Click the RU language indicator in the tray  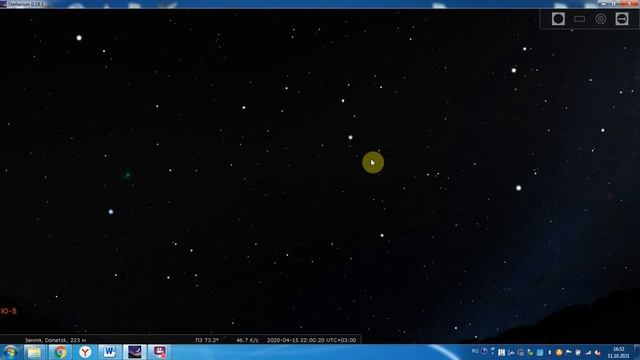click(475, 351)
